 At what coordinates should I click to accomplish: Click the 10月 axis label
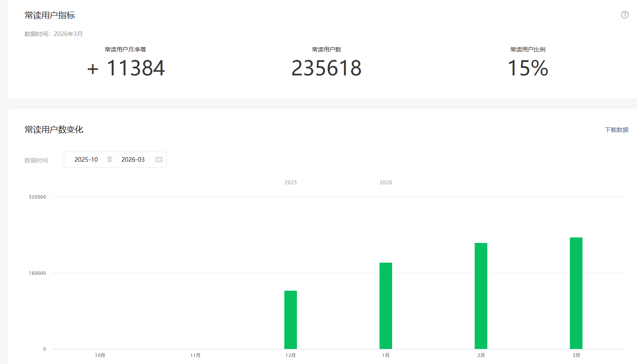point(100,355)
